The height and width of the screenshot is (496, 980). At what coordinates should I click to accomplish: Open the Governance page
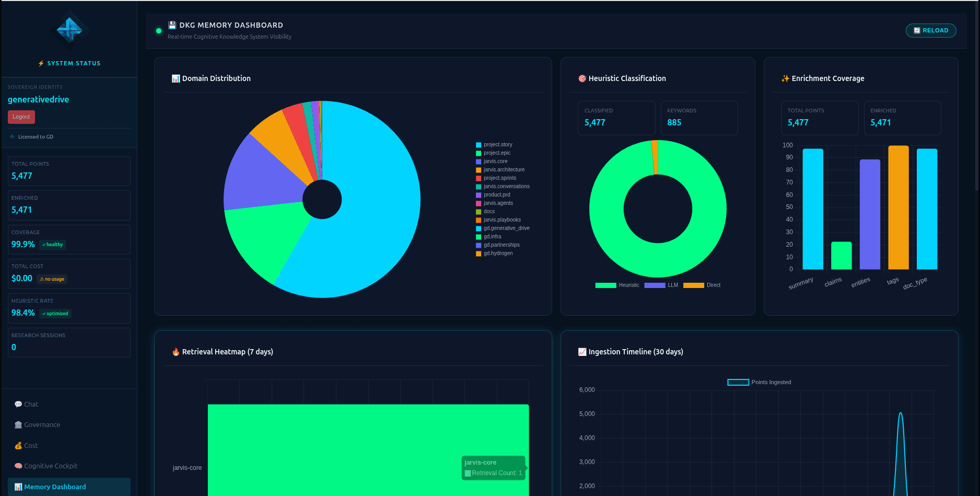(x=42, y=425)
